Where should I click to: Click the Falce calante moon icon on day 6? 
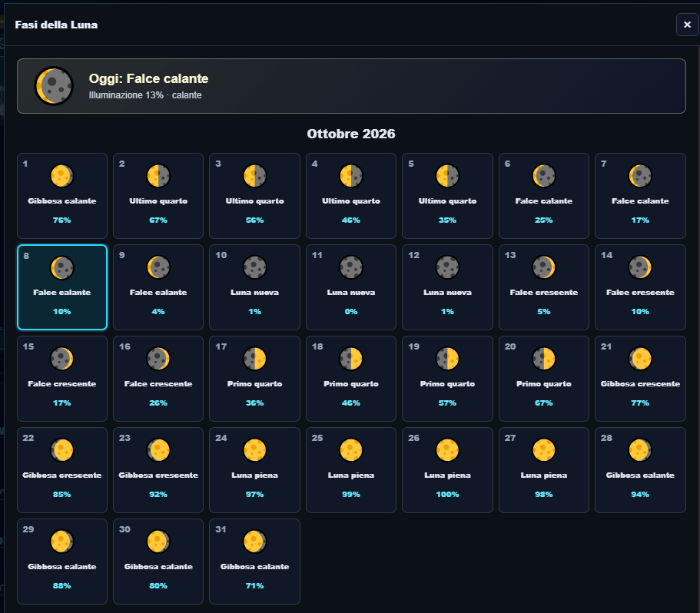(544, 176)
